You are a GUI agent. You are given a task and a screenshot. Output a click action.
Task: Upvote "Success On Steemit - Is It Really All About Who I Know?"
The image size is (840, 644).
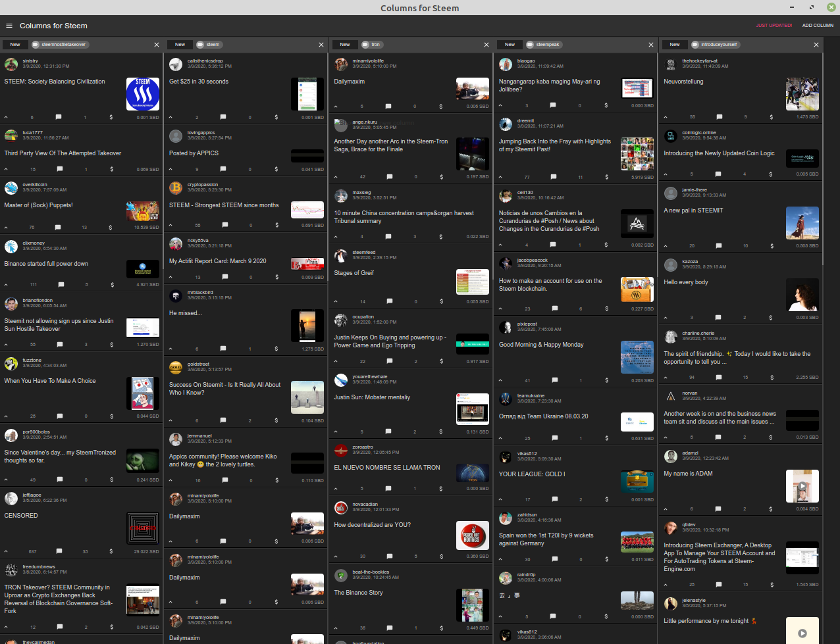(171, 420)
